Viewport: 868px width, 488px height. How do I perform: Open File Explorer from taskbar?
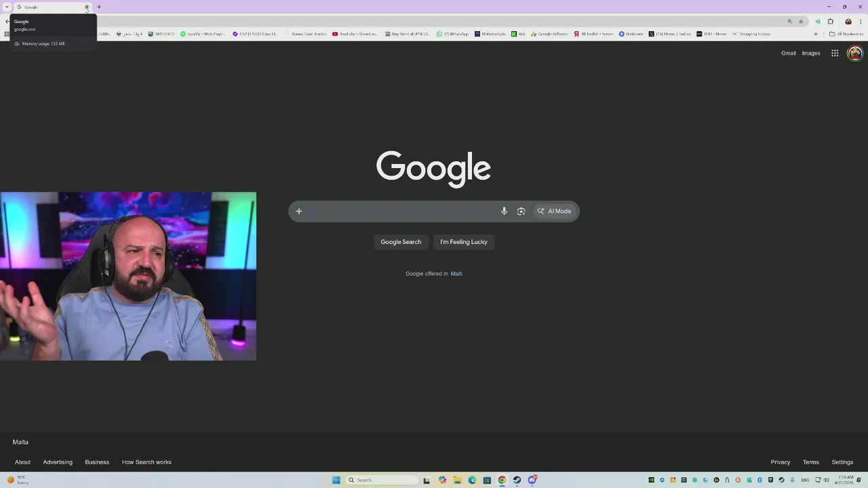click(x=457, y=480)
